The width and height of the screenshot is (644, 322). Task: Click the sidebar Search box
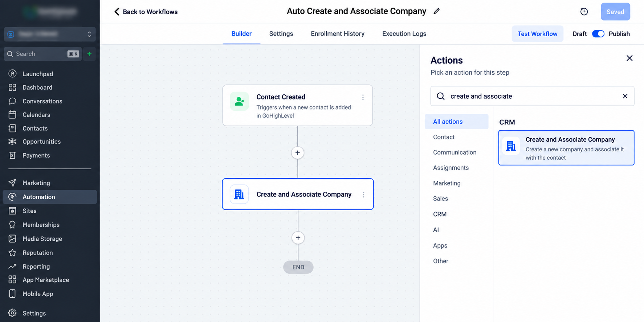coord(43,54)
